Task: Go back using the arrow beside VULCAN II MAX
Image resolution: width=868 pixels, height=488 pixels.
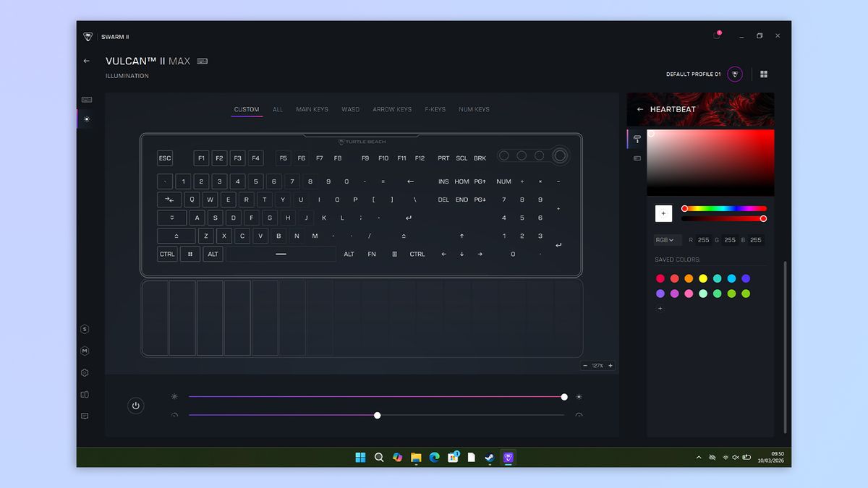Action: click(87, 61)
